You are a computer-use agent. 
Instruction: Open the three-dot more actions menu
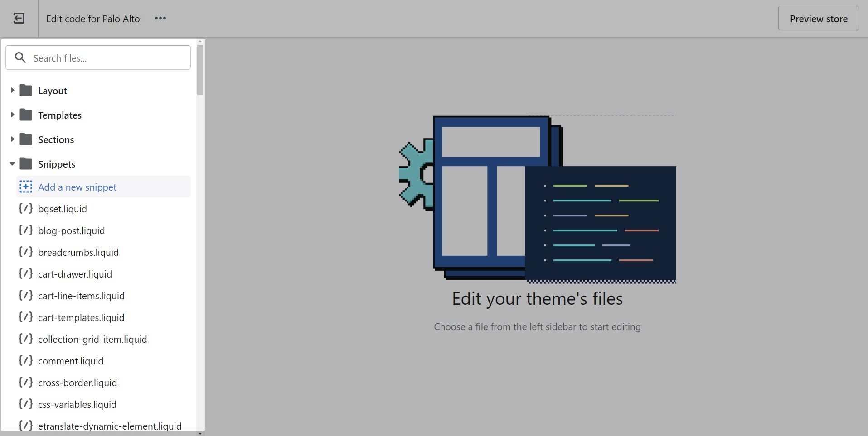(160, 19)
